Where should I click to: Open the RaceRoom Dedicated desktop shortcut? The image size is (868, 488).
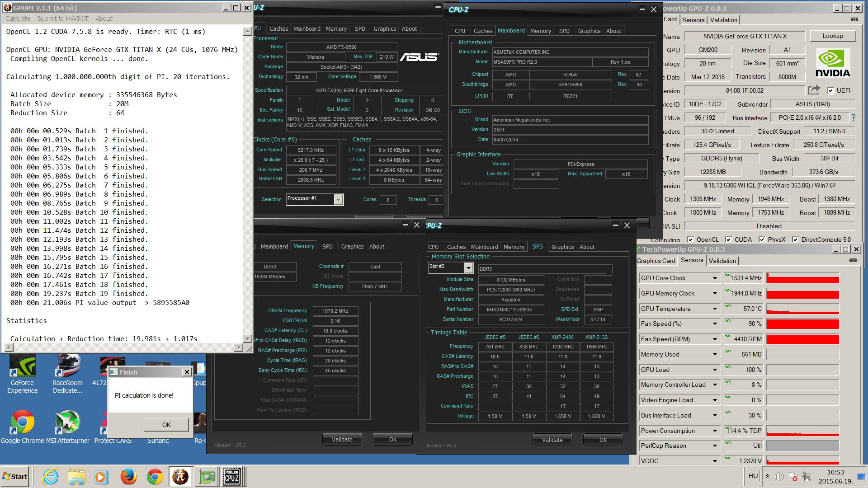67,374
